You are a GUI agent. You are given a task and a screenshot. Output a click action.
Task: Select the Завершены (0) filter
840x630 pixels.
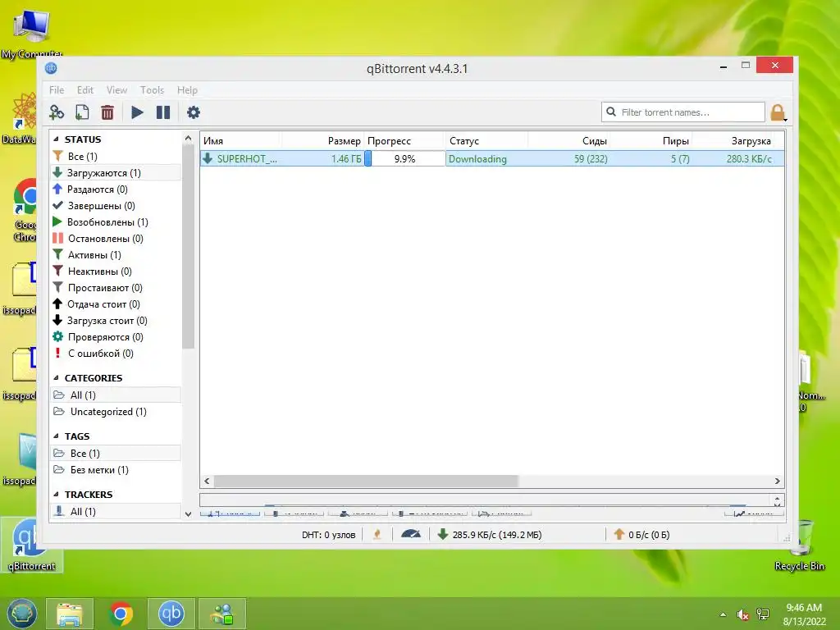click(x=115, y=206)
